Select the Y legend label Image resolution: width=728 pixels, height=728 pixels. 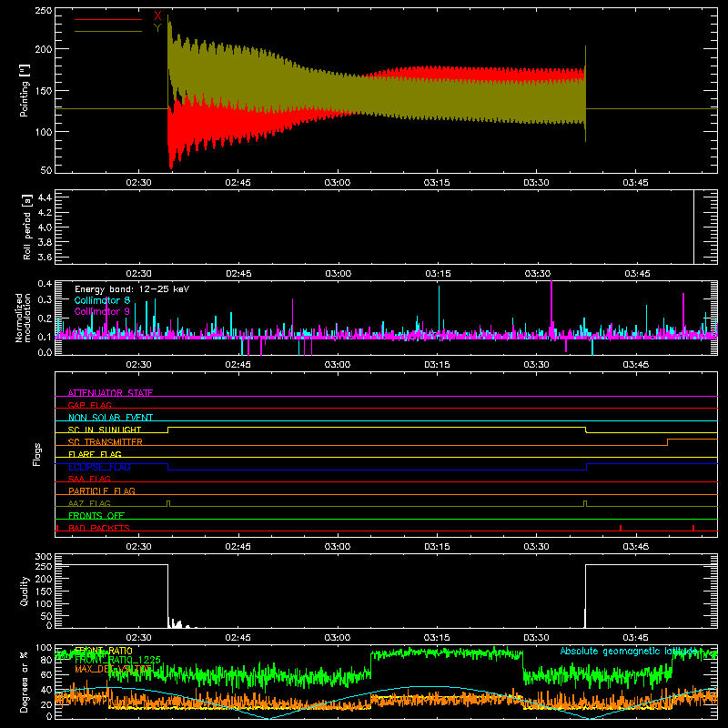[x=157, y=28]
